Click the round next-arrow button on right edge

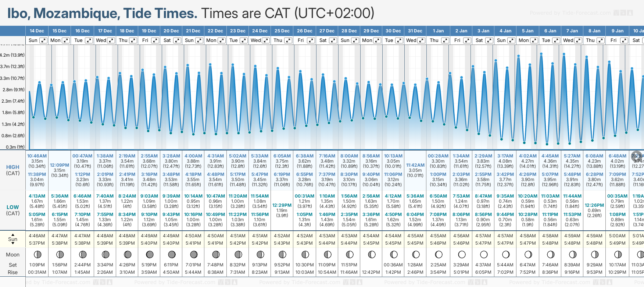(637, 156)
